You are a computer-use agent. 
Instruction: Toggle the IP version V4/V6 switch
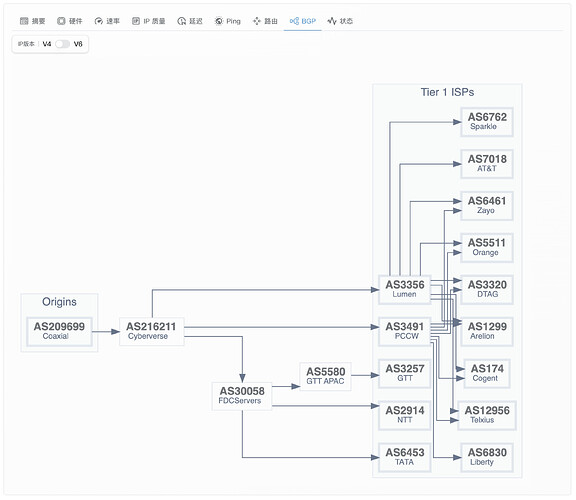(x=62, y=44)
